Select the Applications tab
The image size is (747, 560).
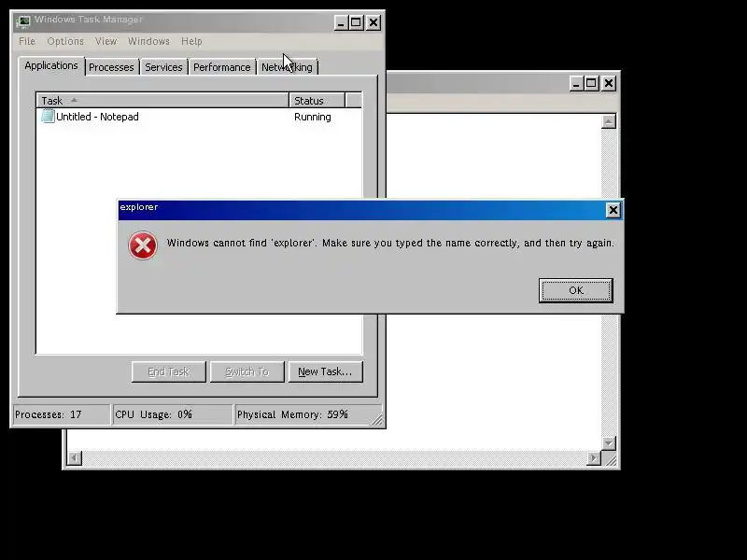[x=51, y=65]
